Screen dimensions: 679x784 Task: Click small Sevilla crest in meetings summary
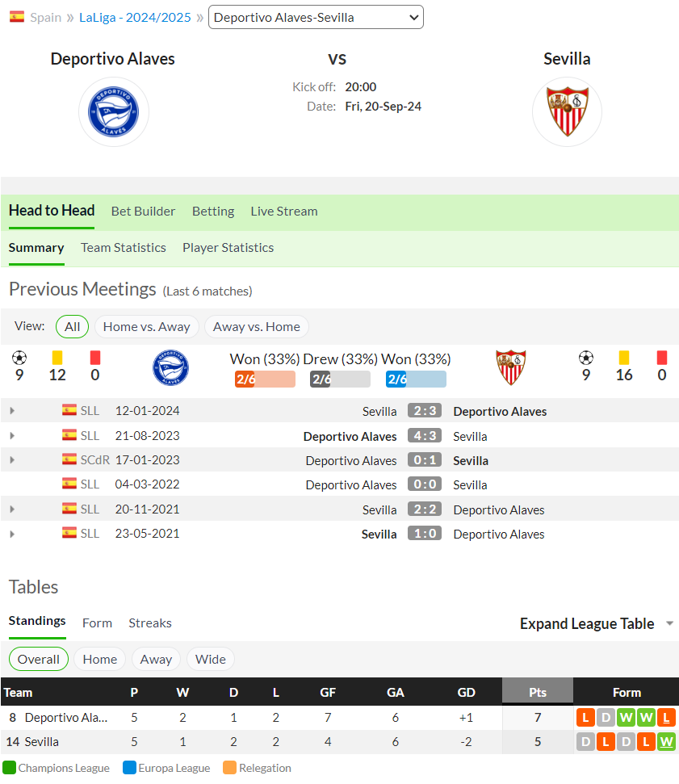click(x=511, y=367)
